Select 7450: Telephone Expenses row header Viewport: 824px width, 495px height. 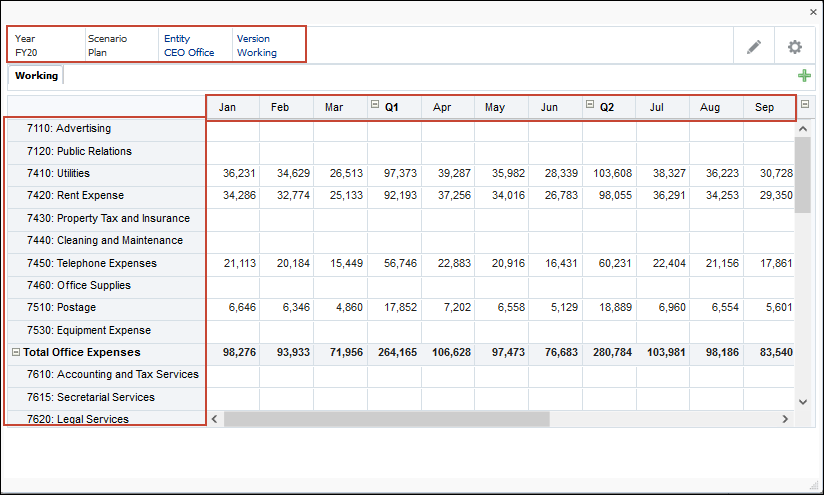coord(106,263)
